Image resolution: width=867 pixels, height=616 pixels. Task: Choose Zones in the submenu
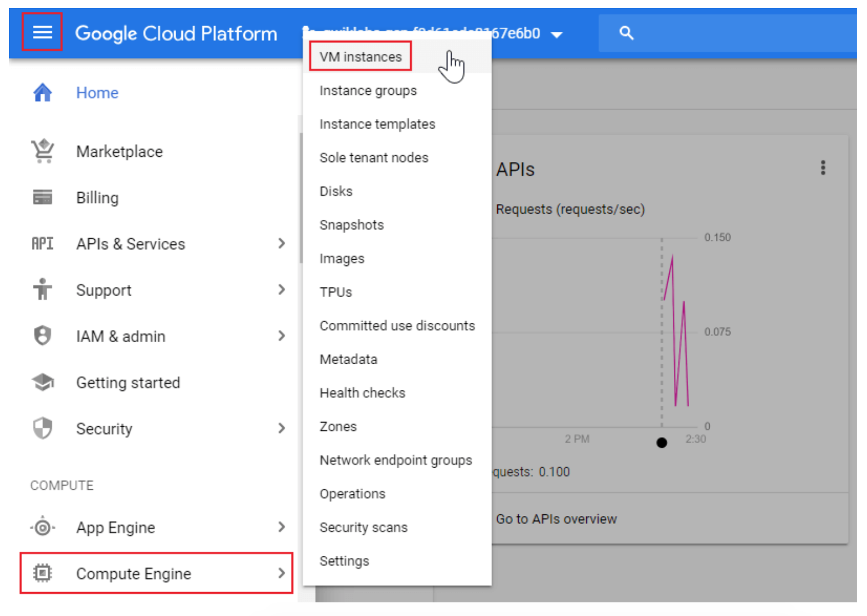tap(397, 426)
